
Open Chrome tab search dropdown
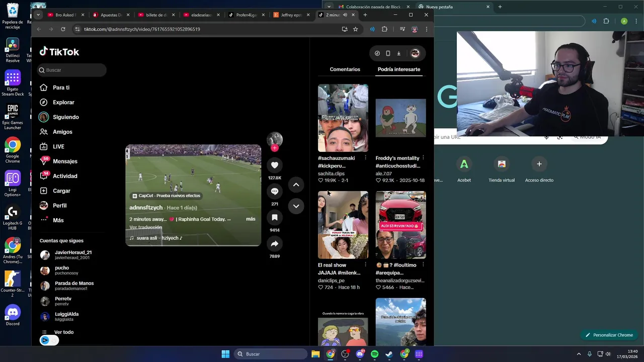coord(38,15)
